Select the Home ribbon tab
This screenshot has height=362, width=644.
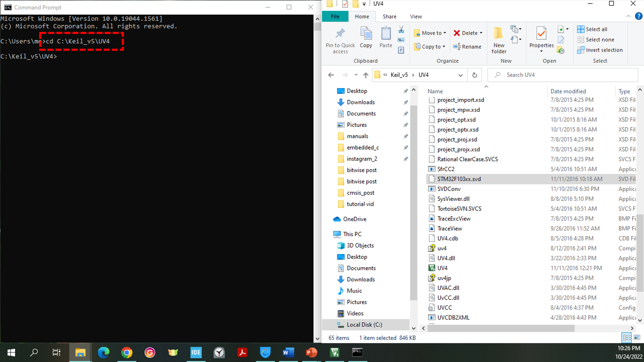(362, 17)
